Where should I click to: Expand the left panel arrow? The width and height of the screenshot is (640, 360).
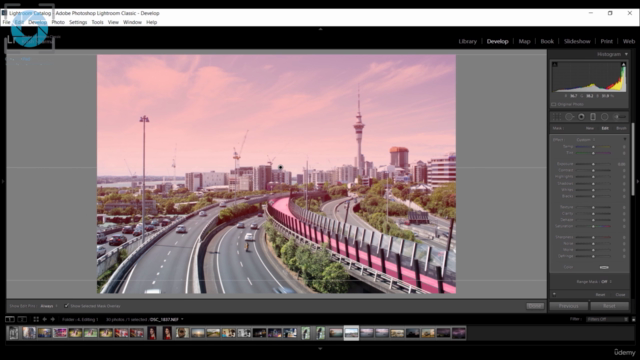pos(2,181)
